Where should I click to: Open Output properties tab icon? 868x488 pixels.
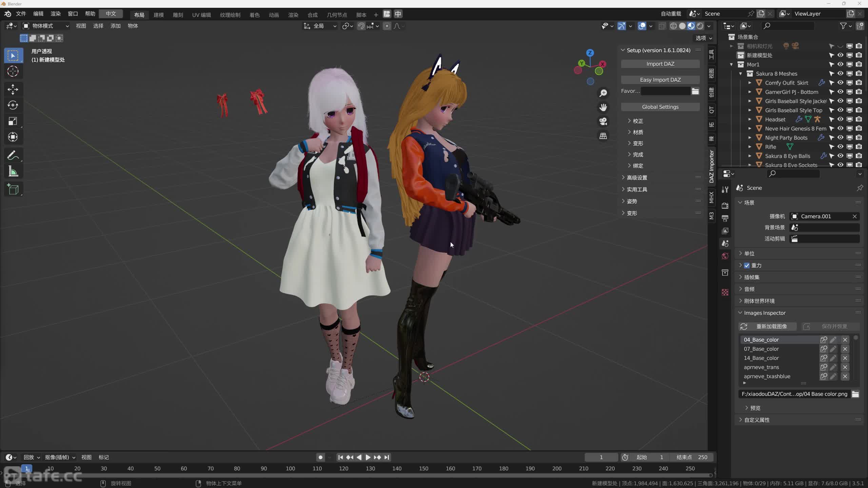point(725,218)
